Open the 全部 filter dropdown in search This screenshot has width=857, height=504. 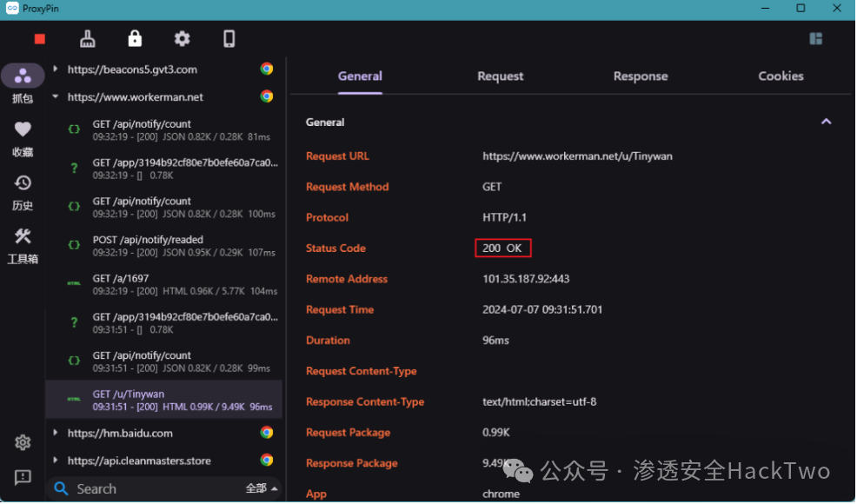262,488
